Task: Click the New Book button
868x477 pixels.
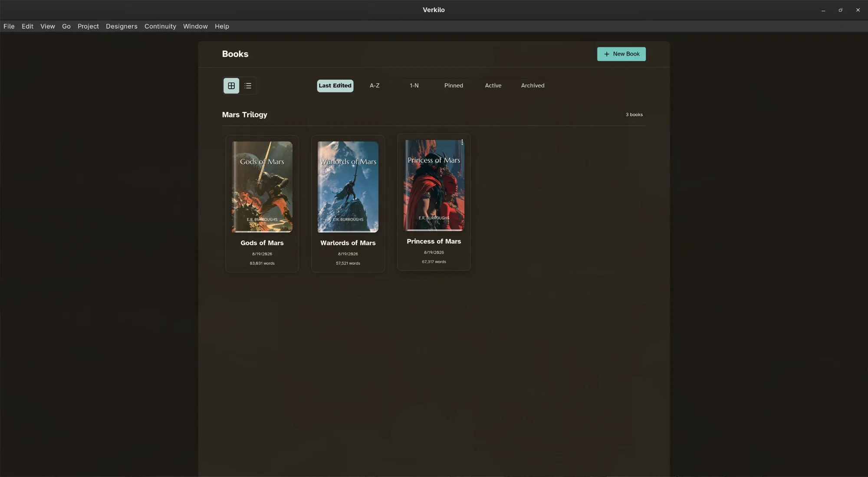Action: (621, 54)
